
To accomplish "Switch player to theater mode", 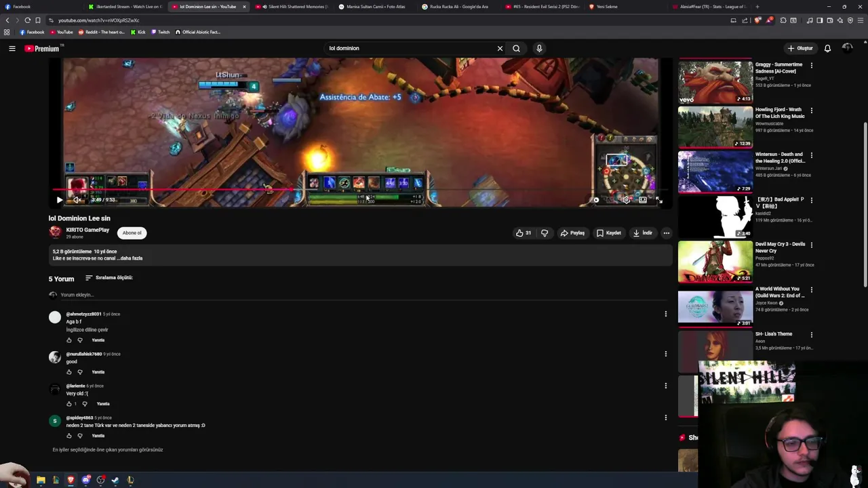I will pos(643,200).
